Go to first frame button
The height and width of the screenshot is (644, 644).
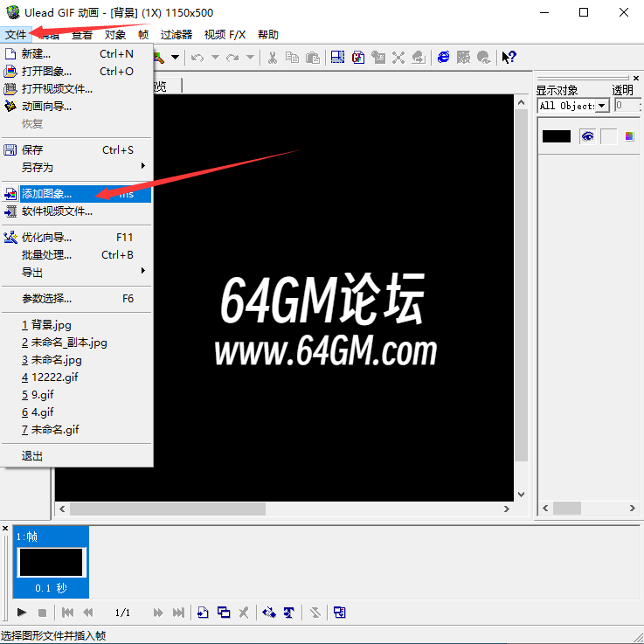68,613
